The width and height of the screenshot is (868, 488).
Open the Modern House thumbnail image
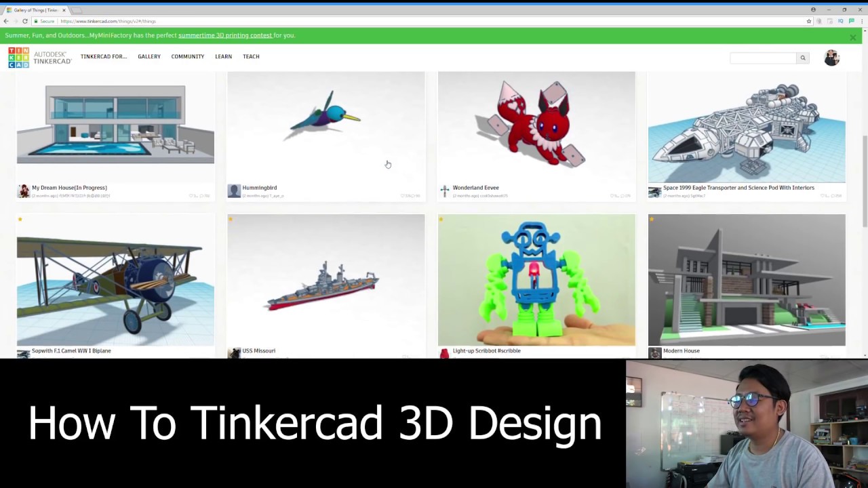point(747,280)
